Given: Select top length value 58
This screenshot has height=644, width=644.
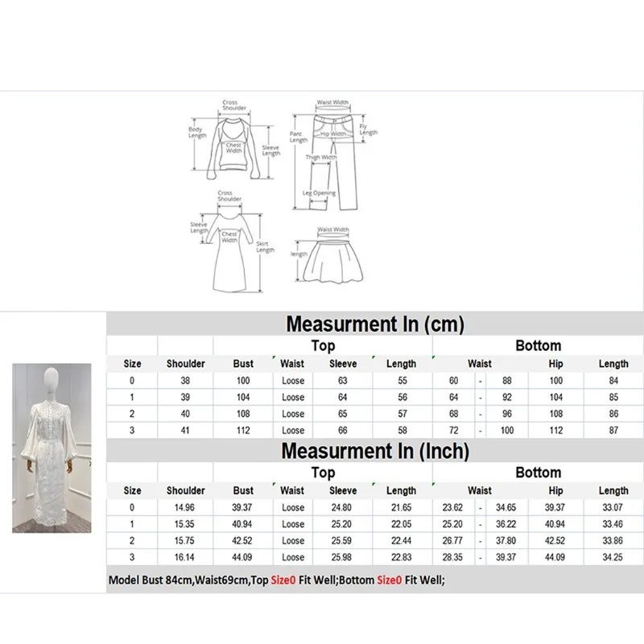Looking at the screenshot, I should 402,431.
